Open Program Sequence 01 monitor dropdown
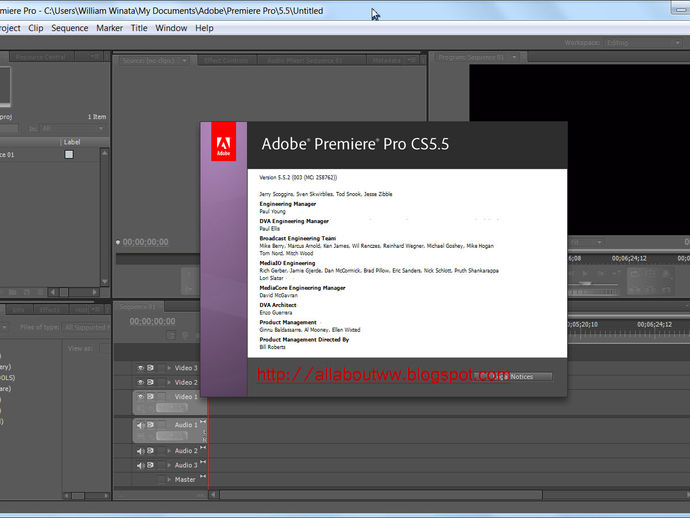This screenshot has height=518, width=690. pyautogui.click(x=514, y=57)
